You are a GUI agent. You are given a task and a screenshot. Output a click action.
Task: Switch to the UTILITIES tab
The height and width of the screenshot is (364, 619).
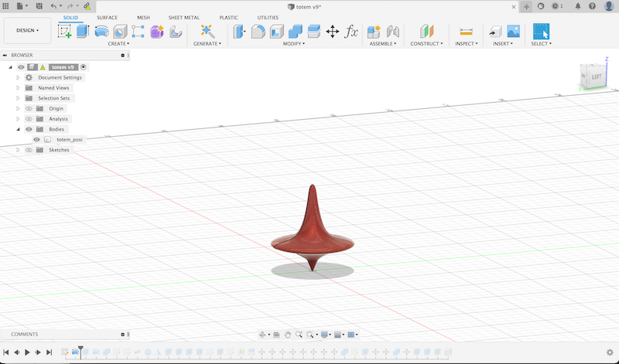(268, 18)
